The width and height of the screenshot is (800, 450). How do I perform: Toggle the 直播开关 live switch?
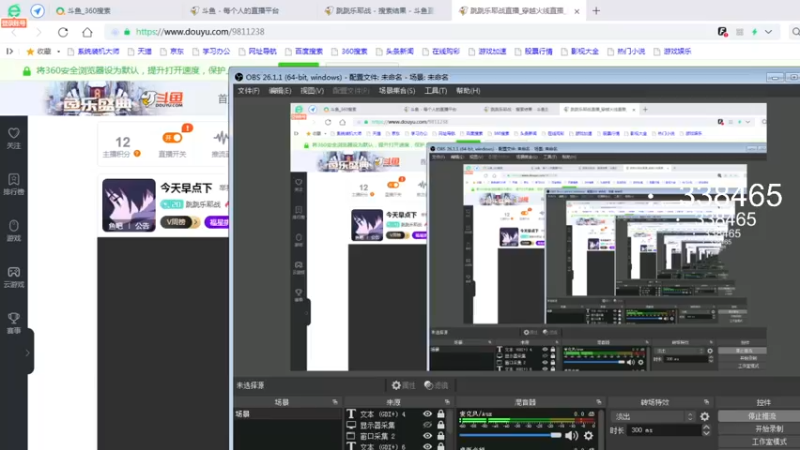(172, 138)
